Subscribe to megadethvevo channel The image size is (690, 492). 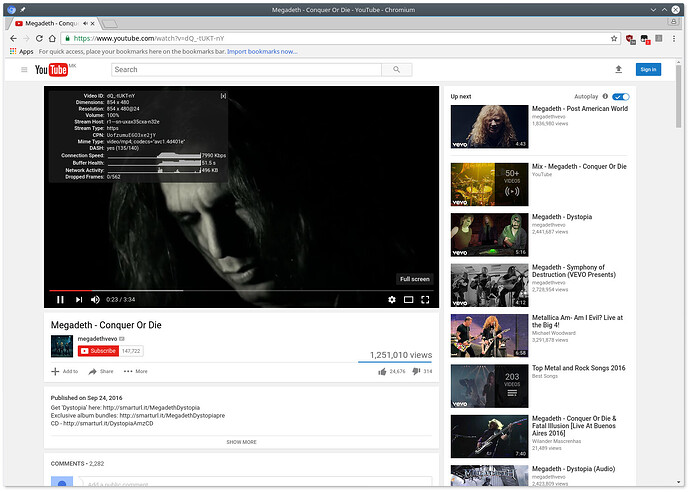coord(98,351)
